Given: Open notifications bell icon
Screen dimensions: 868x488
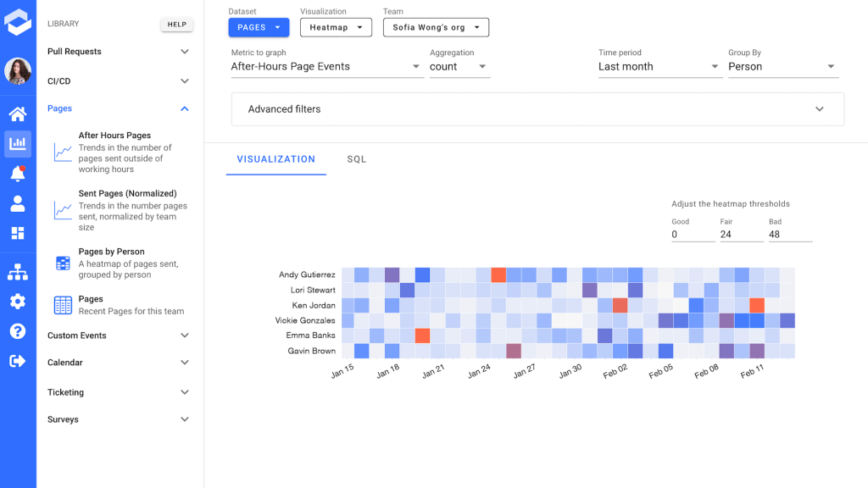Looking at the screenshot, I should (17, 174).
